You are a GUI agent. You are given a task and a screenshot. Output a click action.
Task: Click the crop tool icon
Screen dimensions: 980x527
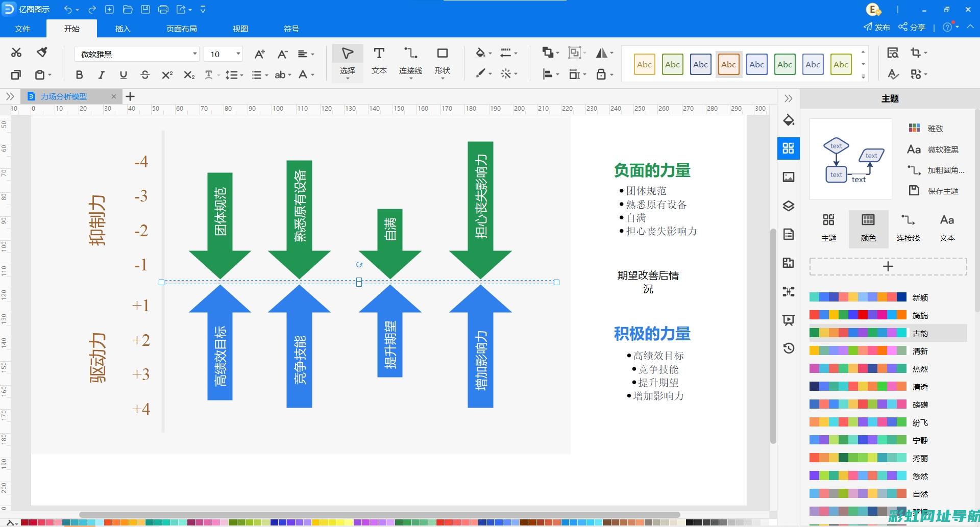tap(916, 53)
